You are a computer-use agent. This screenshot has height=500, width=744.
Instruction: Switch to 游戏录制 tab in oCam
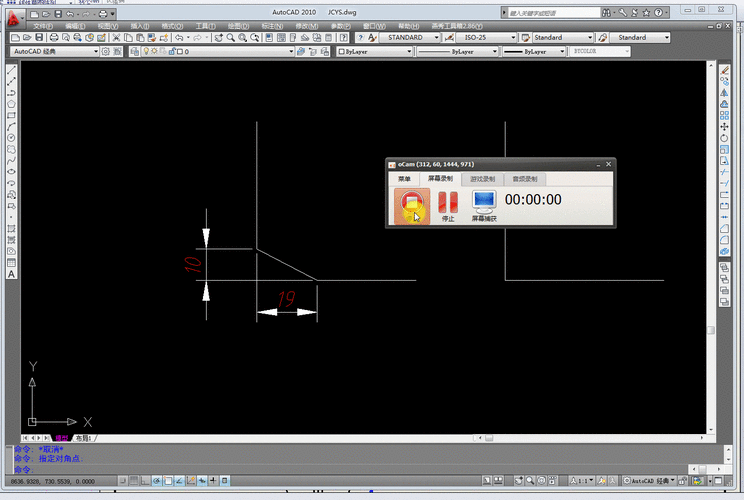click(482, 179)
